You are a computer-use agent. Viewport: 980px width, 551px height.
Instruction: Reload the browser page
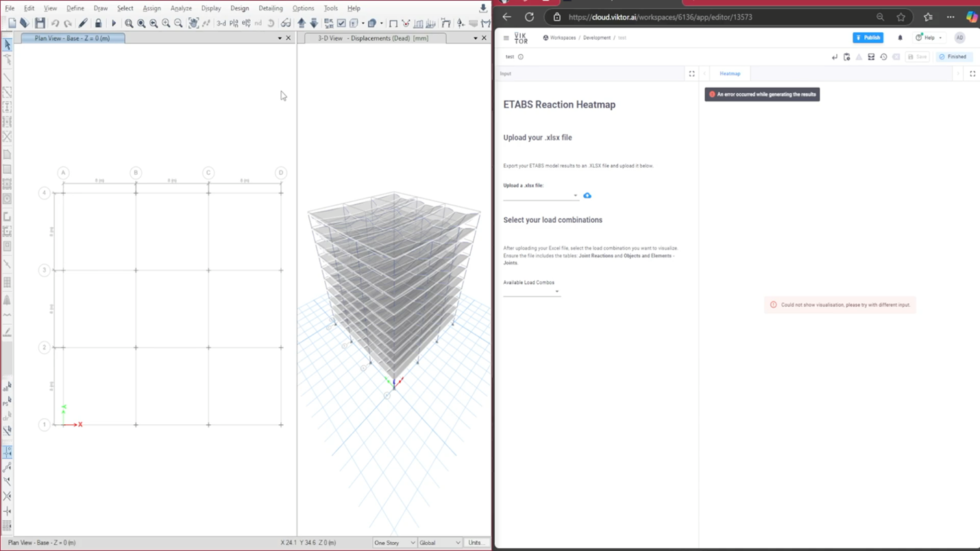point(529,17)
